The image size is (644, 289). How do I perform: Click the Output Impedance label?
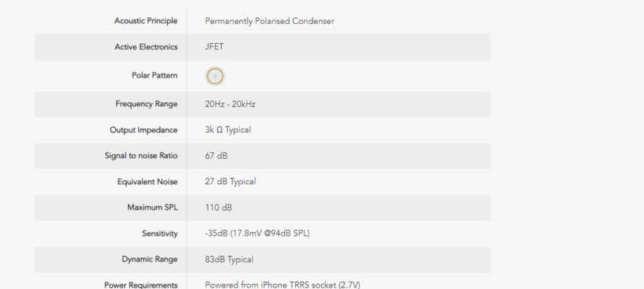click(x=143, y=130)
